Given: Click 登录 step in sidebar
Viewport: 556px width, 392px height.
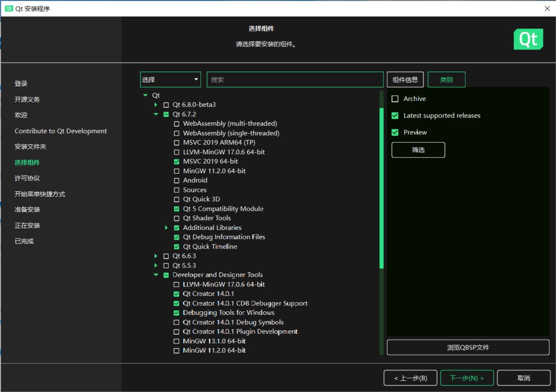Looking at the screenshot, I should pyautogui.click(x=21, y=84).
